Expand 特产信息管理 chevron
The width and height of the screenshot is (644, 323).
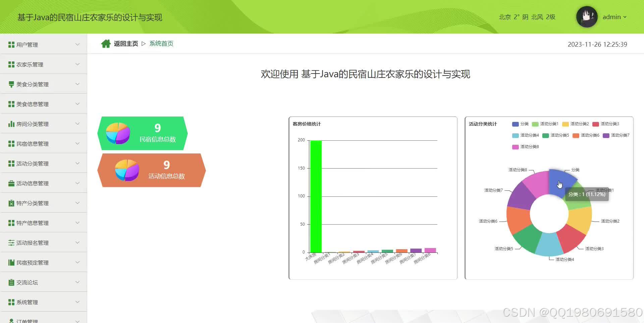pyautogui.click(x=77, y=223)
